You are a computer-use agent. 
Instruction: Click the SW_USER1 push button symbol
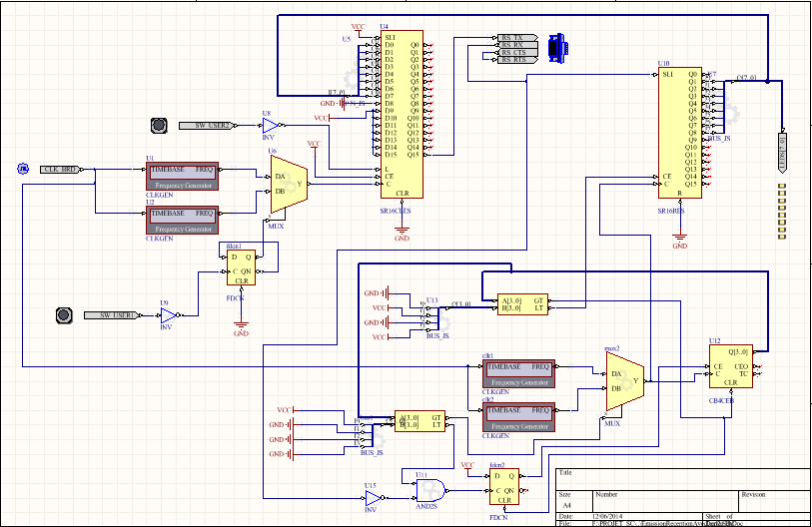coord(63,315)
